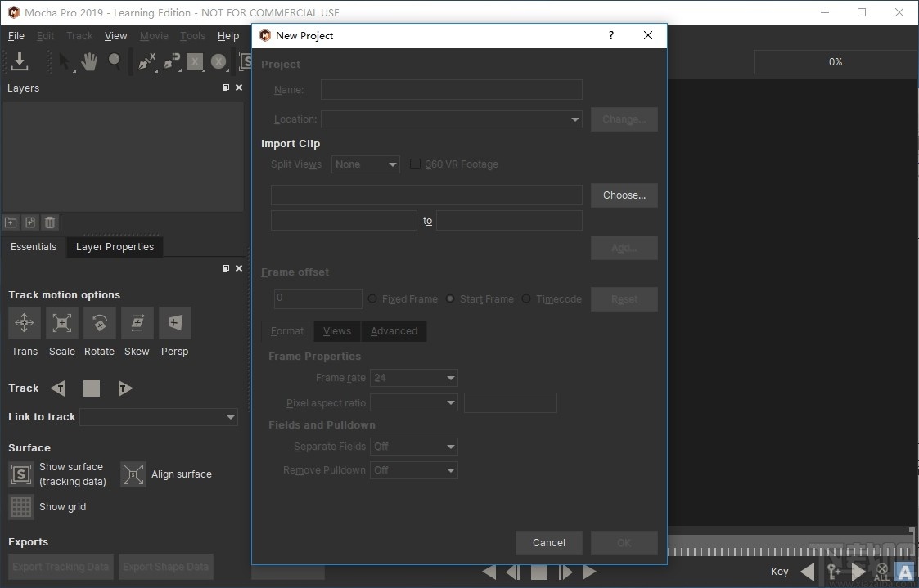
Task: Open the Pixel aspect ratio dropdown
Action: (x=414, y=403)
